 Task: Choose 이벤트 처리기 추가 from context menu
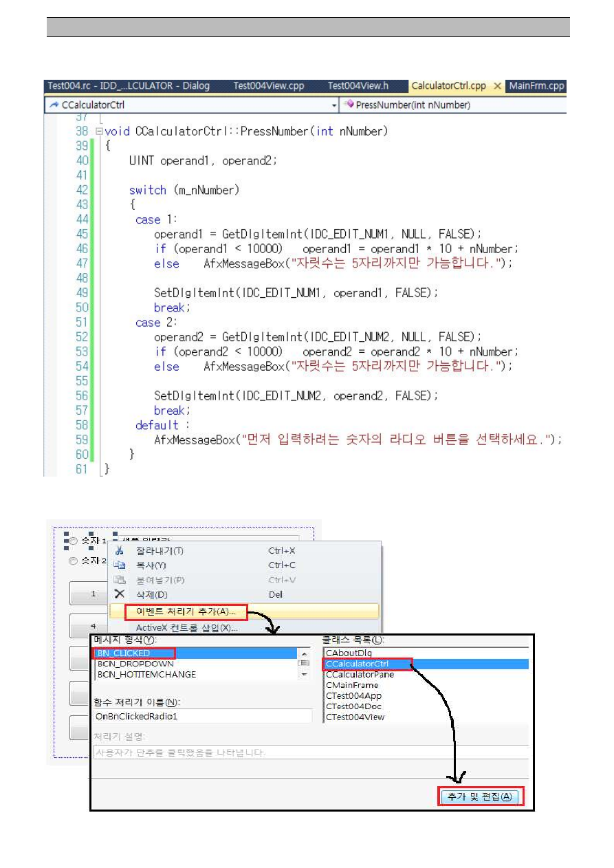click(186, 611)
